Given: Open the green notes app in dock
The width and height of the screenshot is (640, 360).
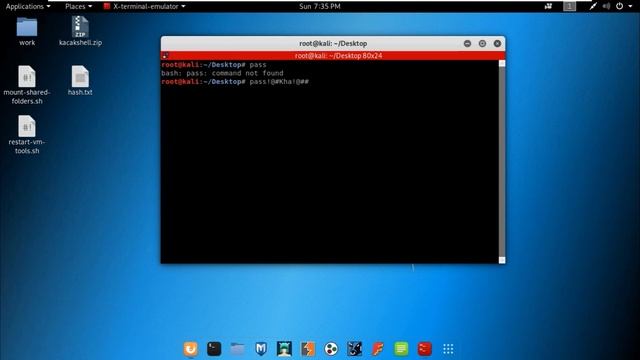Looking at the screenshot, I should [x=401, y=349].
